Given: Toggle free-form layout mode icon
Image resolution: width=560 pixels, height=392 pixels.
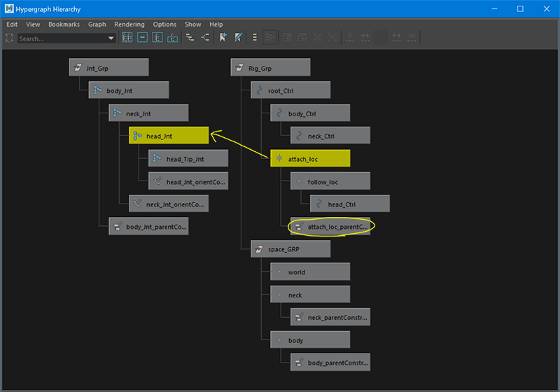Looking at the screenshot, I should coord(255,37).
